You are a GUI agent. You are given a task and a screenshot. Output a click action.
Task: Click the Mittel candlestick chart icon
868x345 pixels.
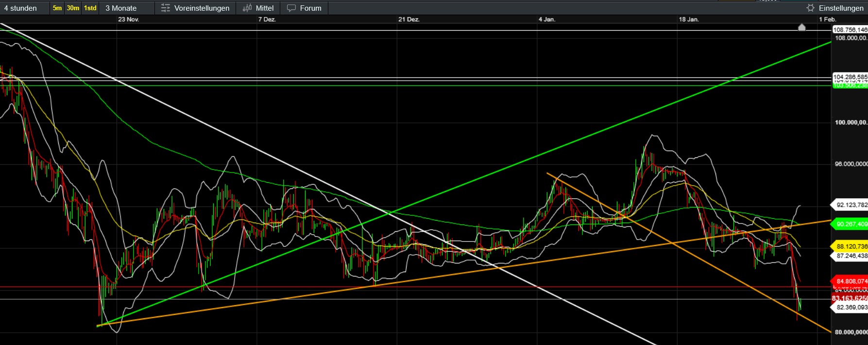click(247, 8)
